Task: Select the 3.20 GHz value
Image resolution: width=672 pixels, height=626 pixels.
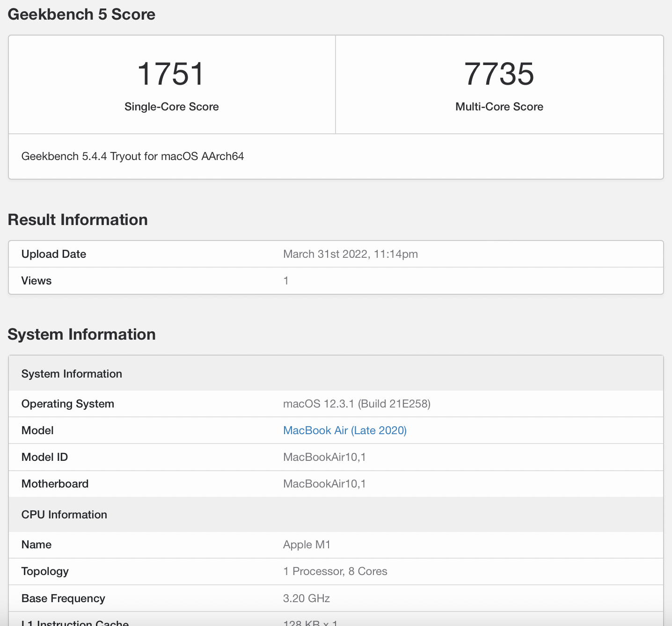Action: coord(307,598)
